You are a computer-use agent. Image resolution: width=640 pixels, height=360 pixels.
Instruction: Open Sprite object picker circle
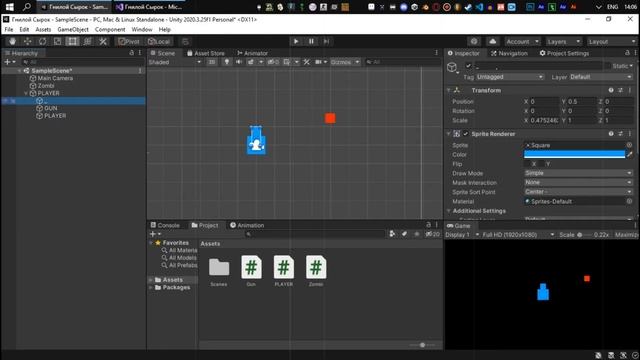(629, 145)
